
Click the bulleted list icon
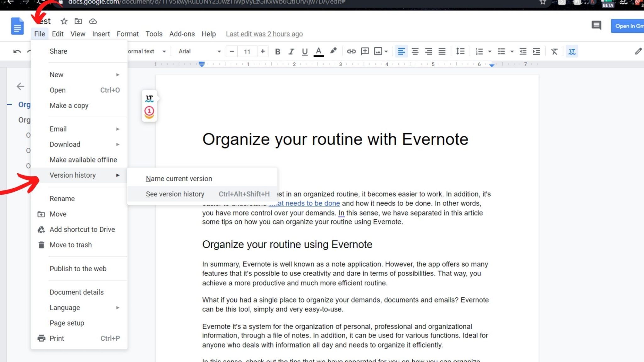(502, 51)
